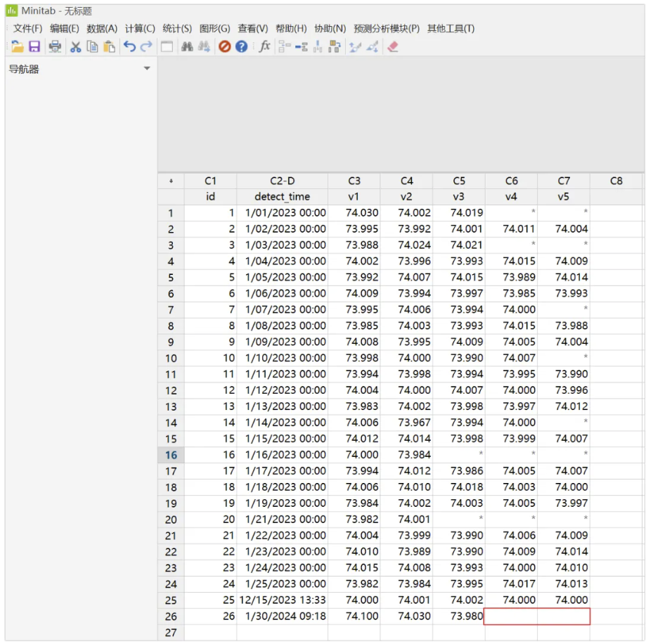
Task: Open the 预测分析模块(P) menu
Action: [386, 29]
